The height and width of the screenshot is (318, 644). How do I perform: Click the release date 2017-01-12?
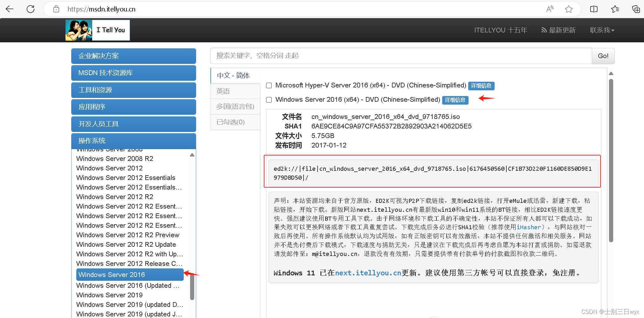pos(329,145)
